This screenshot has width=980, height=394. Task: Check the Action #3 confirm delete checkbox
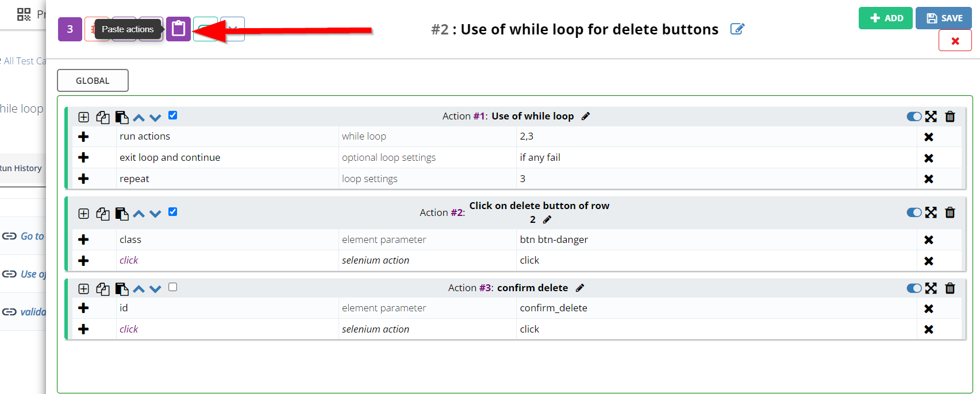(172, 287)
